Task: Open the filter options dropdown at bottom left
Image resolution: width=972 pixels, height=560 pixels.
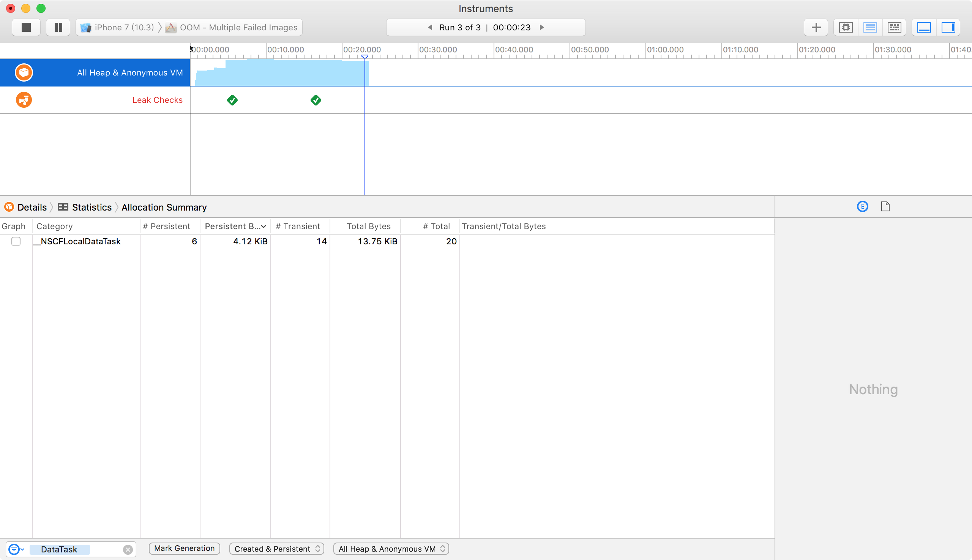Action: click(16, 549)
